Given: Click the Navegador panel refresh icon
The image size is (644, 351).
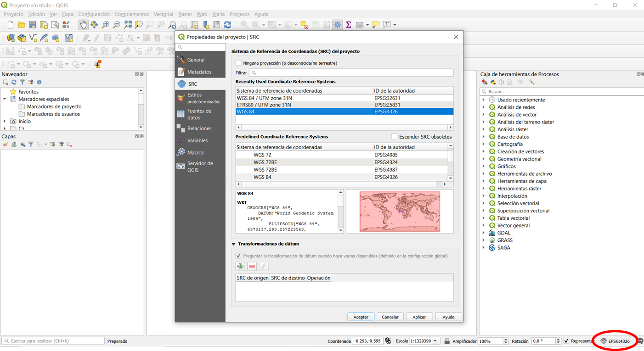Looking at the screenshot, I should pos(14,82).
